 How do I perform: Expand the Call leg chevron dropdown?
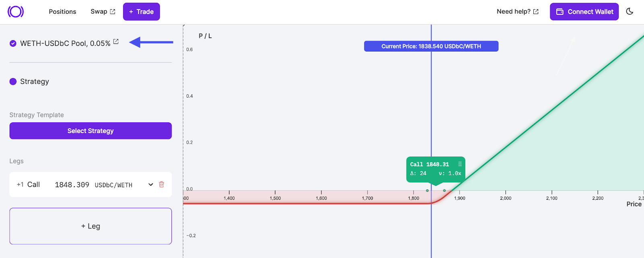pyautogui.click(x=151, y=184)
